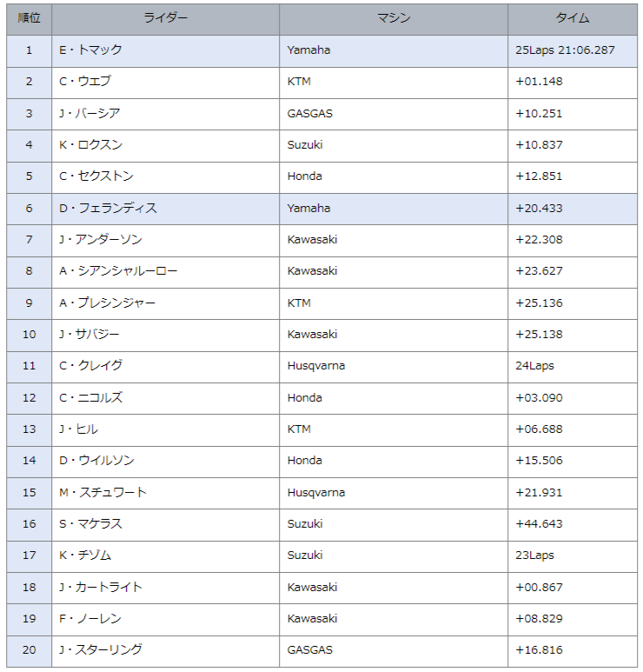Select the Husqvarna cell for C・クレイグ
Image resolution: width=643 pixels, height=672 pixels.
pyautogui.click(x=316, y=366)
